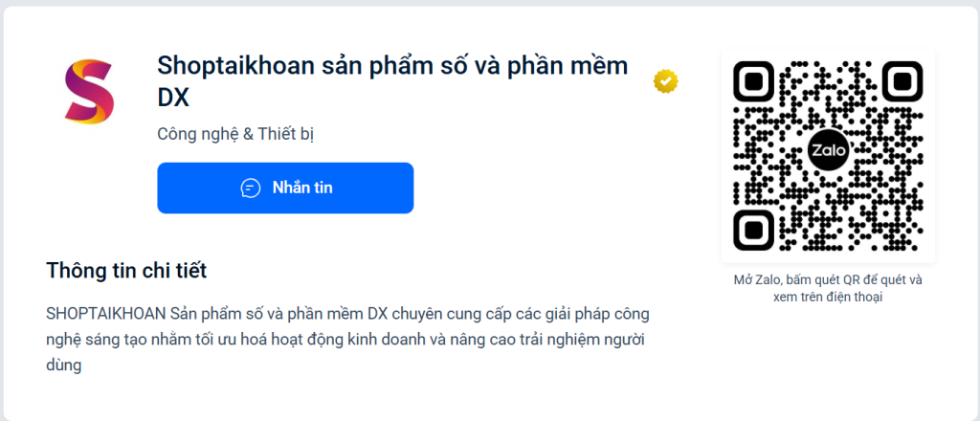Click the chat bubble icon in Nhắn tin
This screenshot has width=980, height=421.
tap(250, 188)
